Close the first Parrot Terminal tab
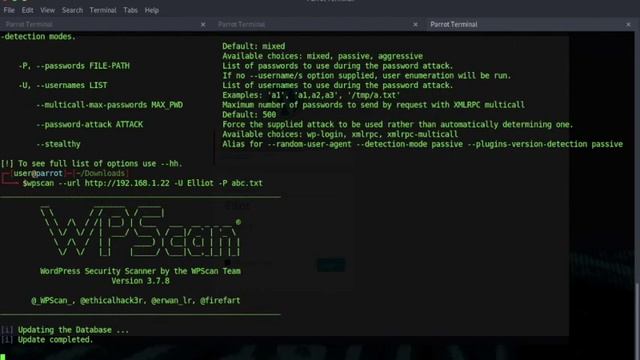Screen dimensions: 640x360 click(203, 24)
